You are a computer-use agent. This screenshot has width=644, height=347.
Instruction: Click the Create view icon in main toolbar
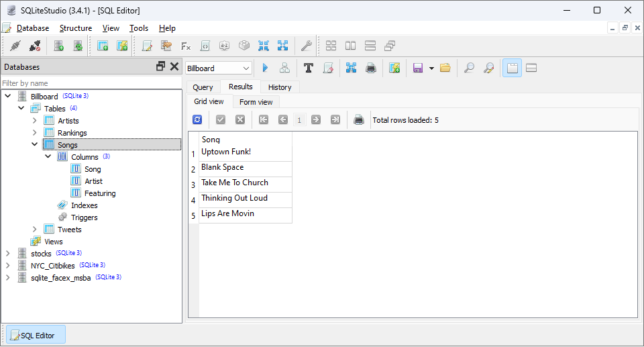point(122,46)
